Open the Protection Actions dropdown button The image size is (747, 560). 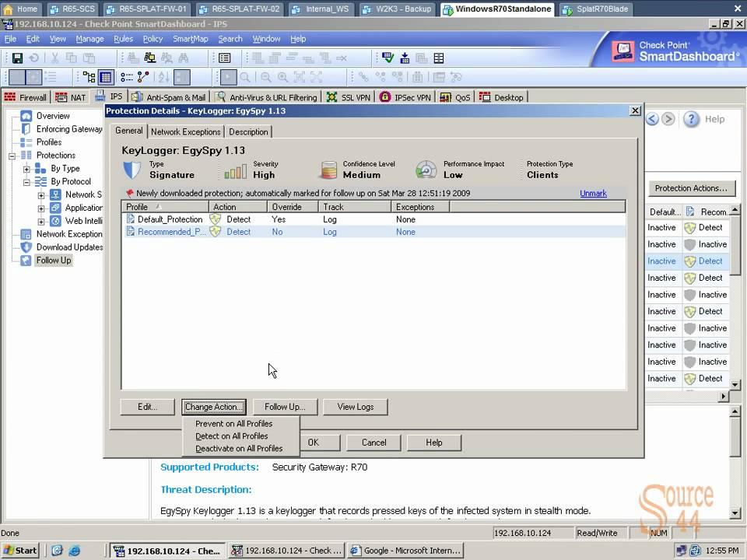click(x=691, y=188)
